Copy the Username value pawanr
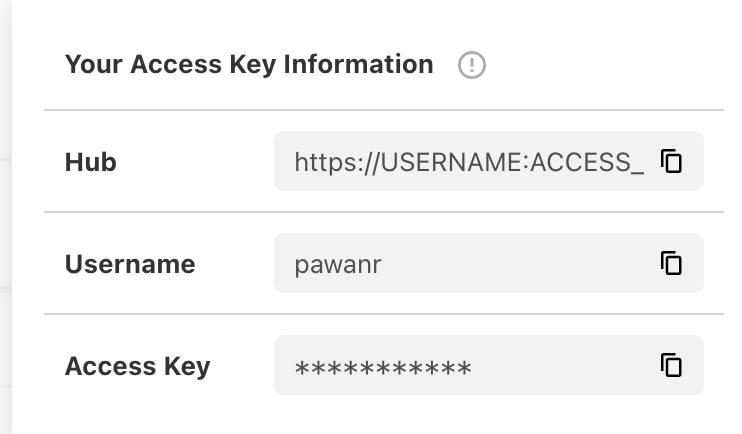The image size is (742, 434). click(x=671, y=263)
